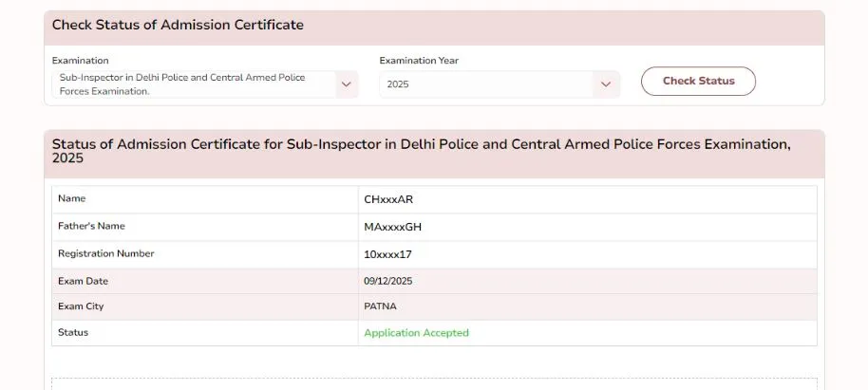
Task: Click the 'Examination Year' field label
Action: tap(419, 61)
